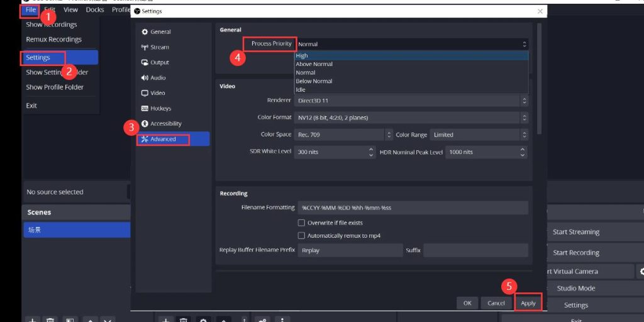Select the Accessibility icon in sidebar
The image size is (644, 322).
point(145,124)
